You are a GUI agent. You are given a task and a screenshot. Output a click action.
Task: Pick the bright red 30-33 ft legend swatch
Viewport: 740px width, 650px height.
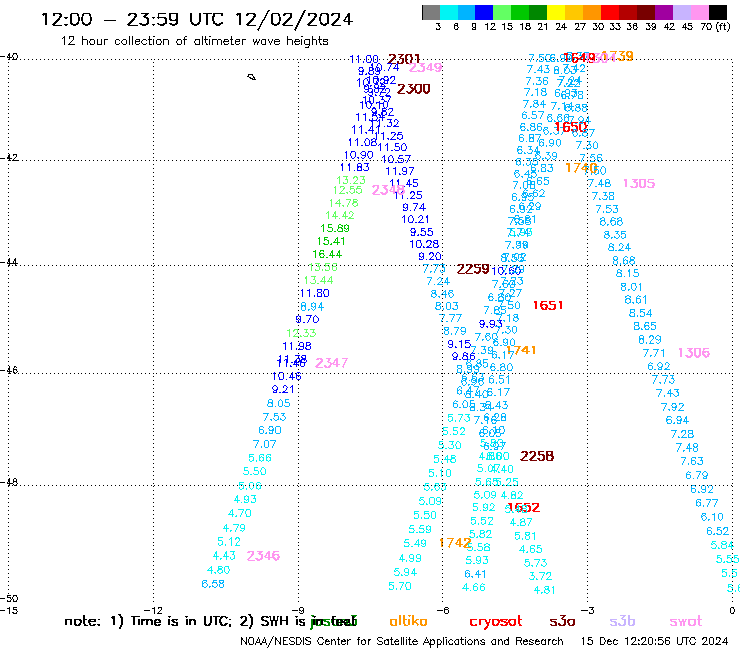609,12
